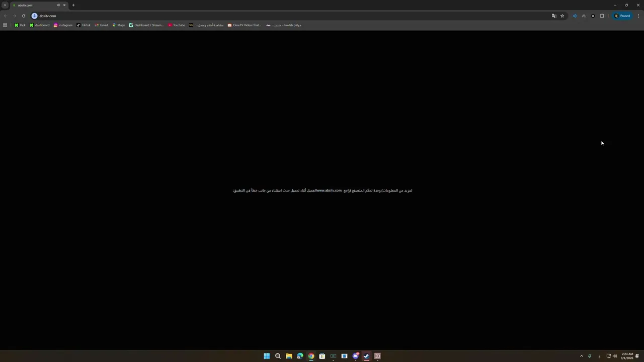Image resolution: width=644 pixels, height=362 pixels.
Task: Minimize the Chrome window
Action: (x=615, y=5)
